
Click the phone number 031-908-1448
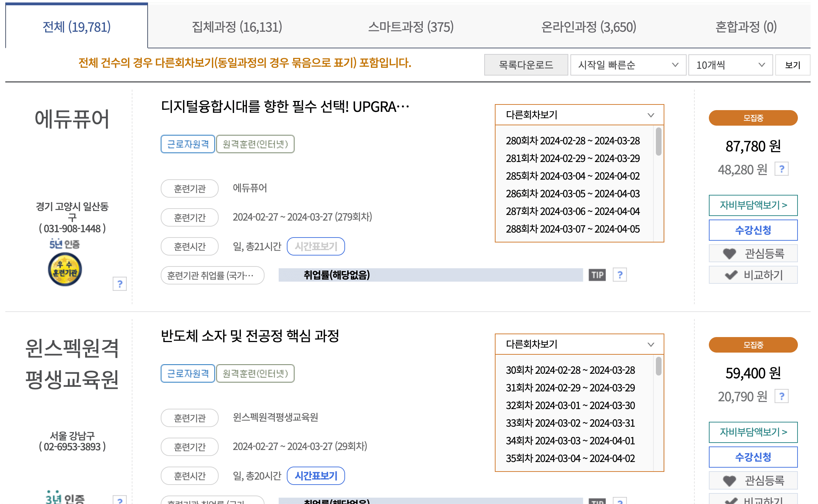[72, 229]
